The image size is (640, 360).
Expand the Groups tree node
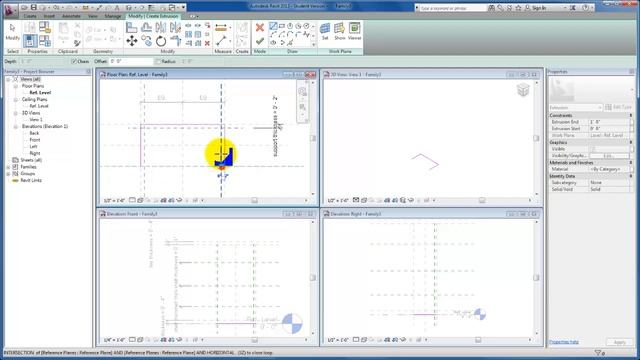pyautogui.click(x=8, y=173)
